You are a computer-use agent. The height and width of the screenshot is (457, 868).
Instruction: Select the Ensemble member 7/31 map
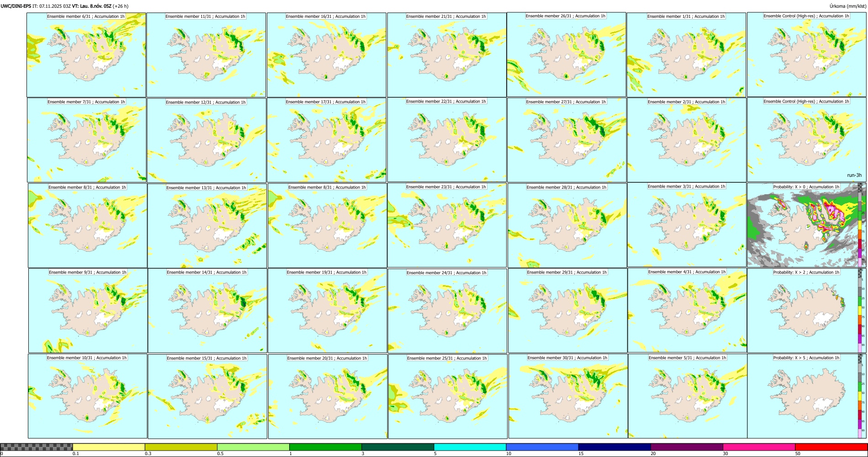87,140
